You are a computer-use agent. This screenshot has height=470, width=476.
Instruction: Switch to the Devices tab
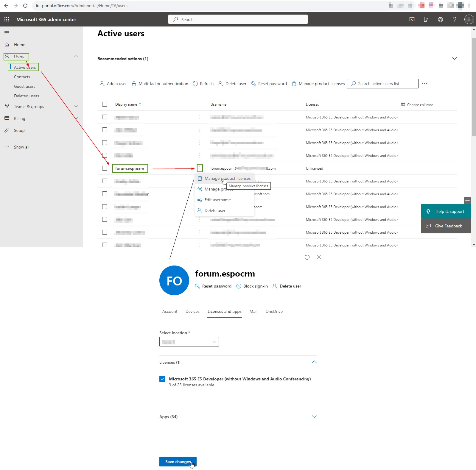192,311
